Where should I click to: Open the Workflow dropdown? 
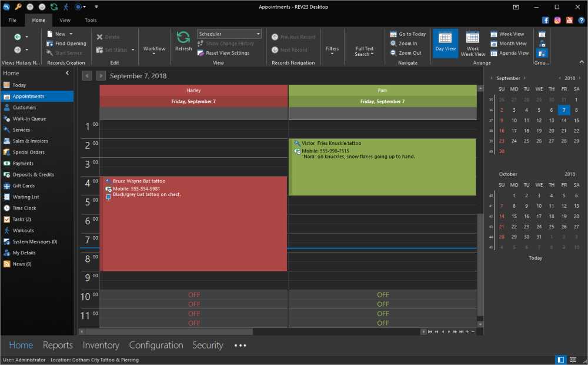(154, 50)
